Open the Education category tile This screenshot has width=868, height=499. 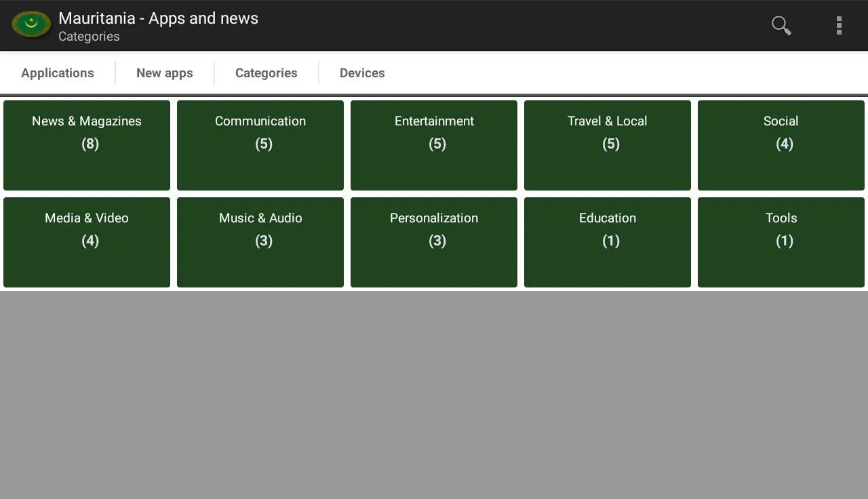click(x=608, y=242)
